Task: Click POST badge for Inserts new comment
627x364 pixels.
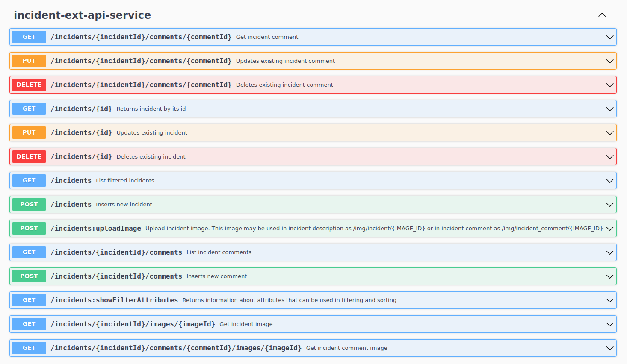Action: [x=29, y=276]
